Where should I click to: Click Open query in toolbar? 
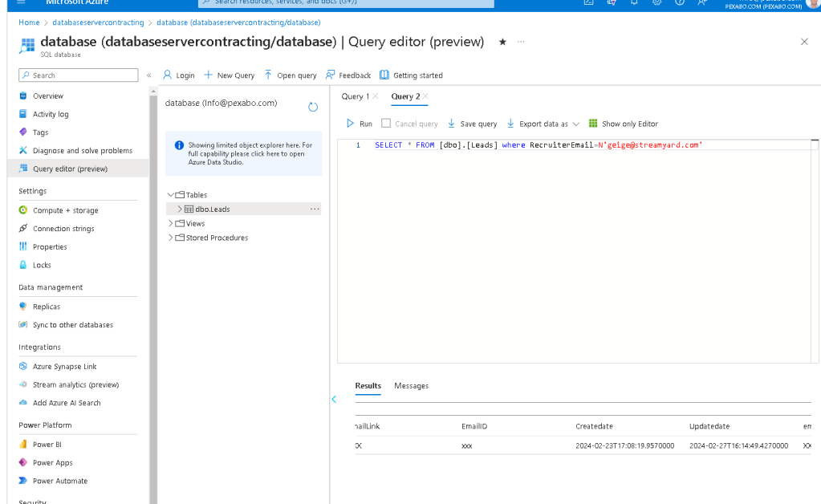[x=290, y=75]
